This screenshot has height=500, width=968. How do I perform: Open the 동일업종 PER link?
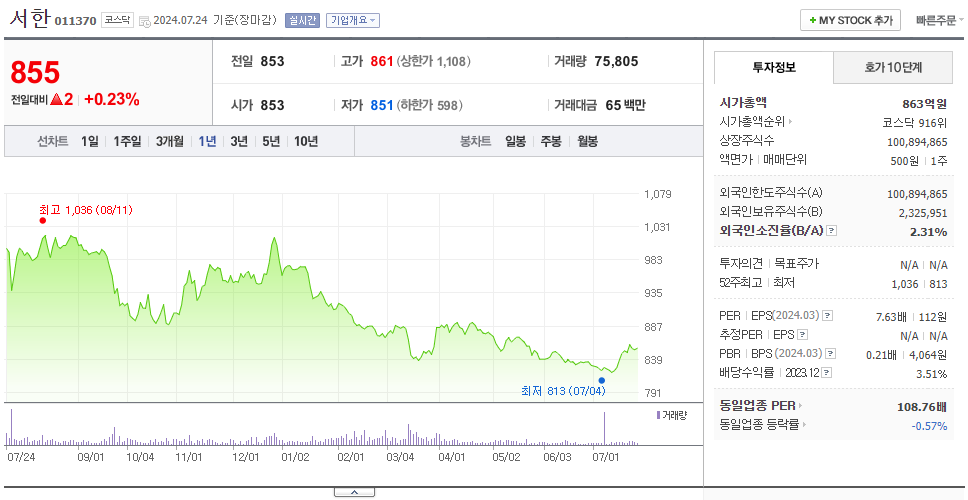coord(761,406)
